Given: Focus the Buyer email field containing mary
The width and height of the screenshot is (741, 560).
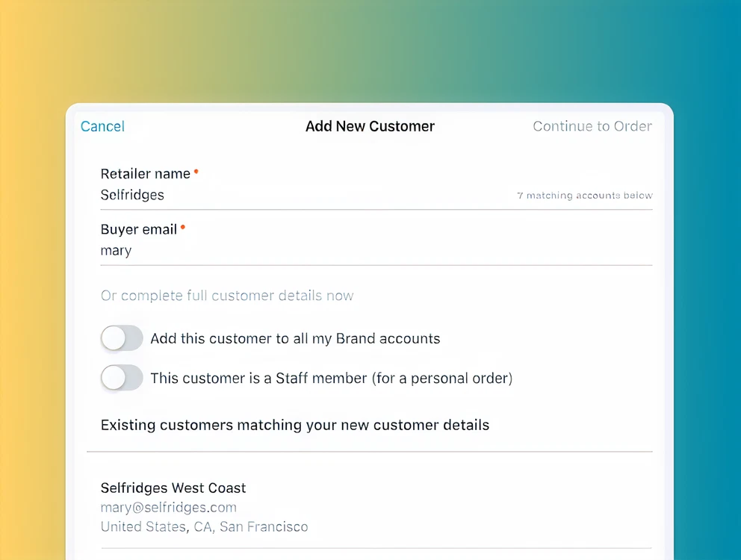Looking at the screenshot, I should (299, 251).
